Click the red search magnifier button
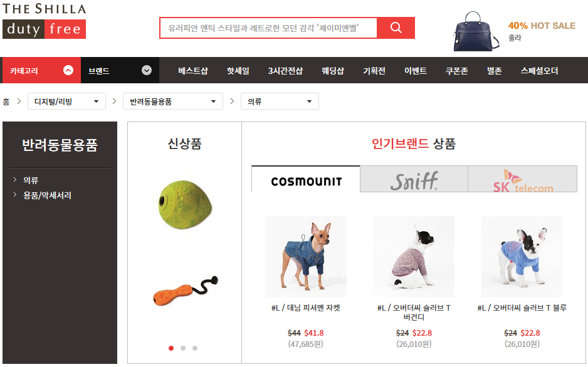The image size is (588, 367). 396,28
